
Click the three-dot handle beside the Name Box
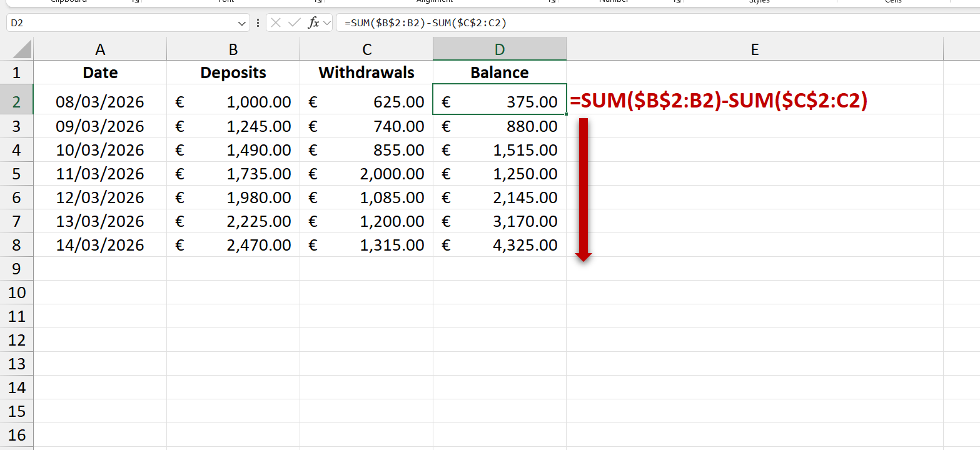pos(258,23)
